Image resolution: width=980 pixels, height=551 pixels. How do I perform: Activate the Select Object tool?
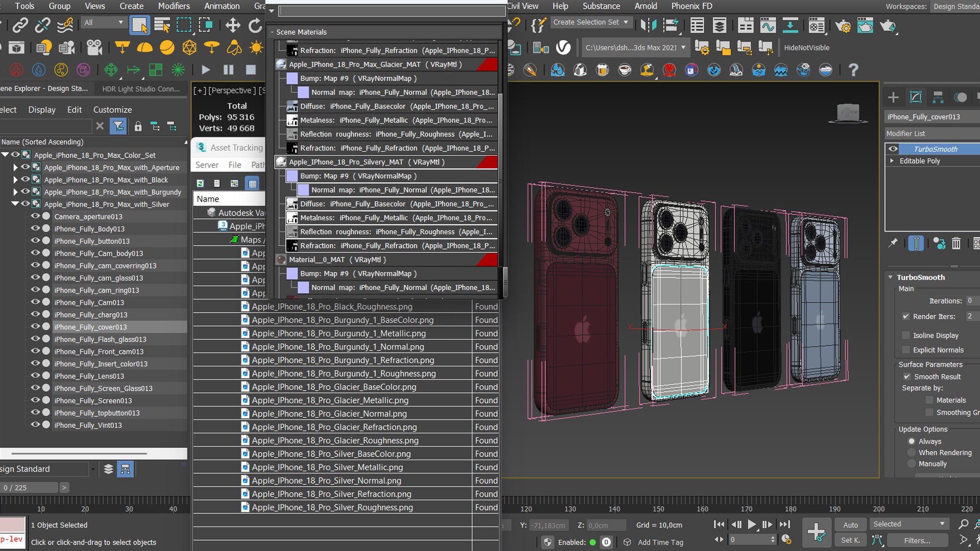[x=139, y=25]
